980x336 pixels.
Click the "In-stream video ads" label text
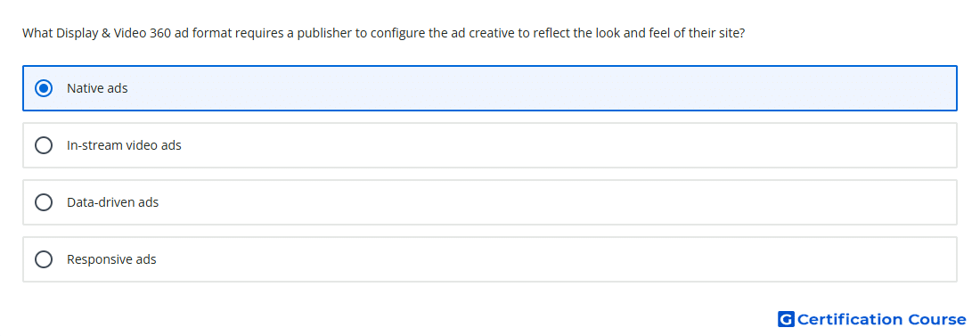coord(124,145)
